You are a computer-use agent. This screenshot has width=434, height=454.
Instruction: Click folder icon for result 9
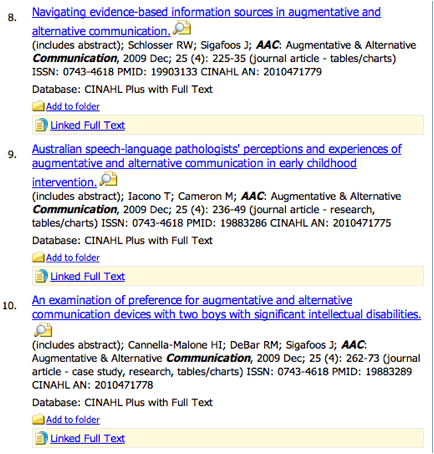tap(38, 257)
